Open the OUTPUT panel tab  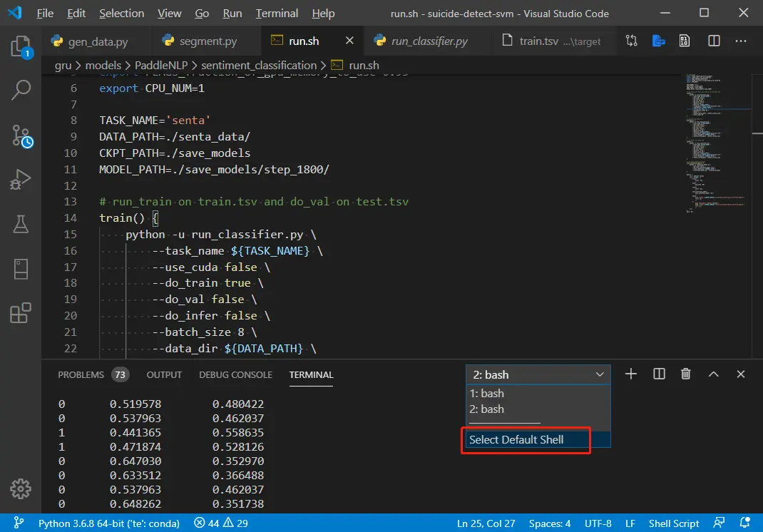coord(164,375)
